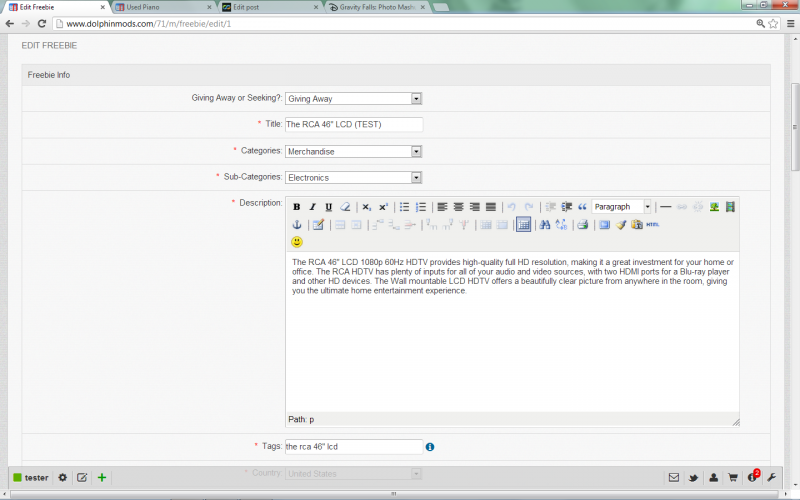800x500 pixels.
Task: Apply superscript formatting
Action: [383, 207]
